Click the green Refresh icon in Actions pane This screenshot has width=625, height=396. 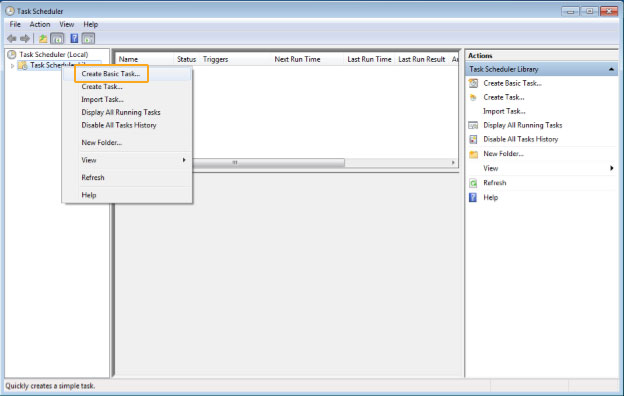(473, 183)
